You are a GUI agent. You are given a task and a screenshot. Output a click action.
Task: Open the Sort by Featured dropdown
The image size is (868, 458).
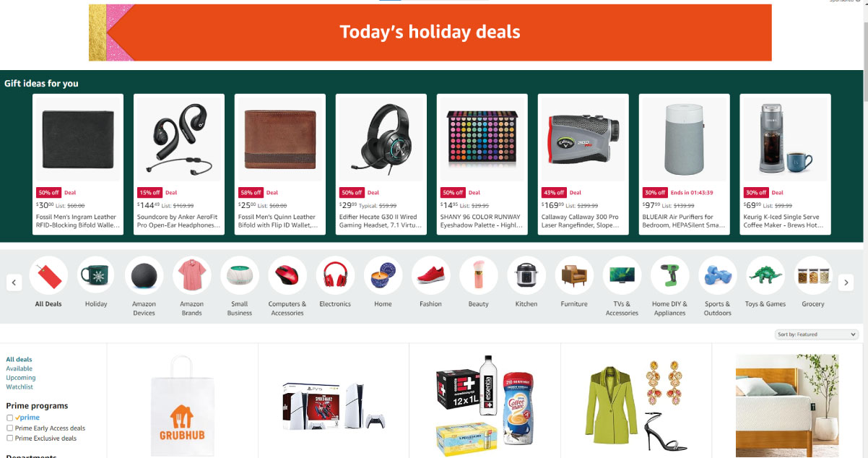click(x=817, y=334)
